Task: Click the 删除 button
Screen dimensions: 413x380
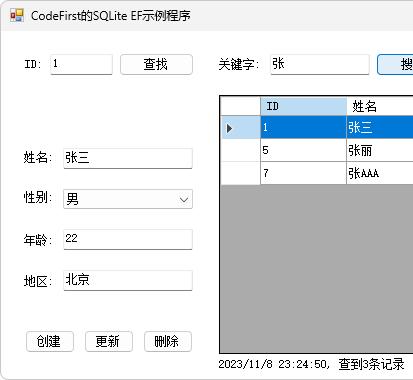Action: [168, 341]
